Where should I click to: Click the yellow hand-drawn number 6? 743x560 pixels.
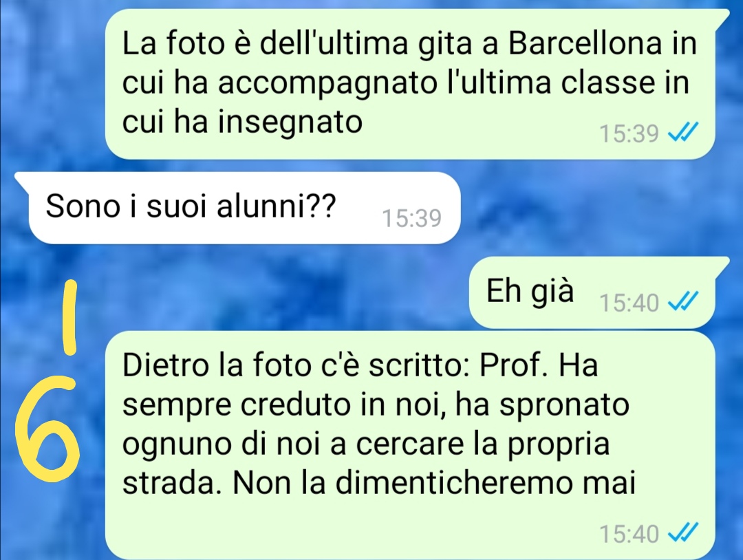tap(47, 428)
